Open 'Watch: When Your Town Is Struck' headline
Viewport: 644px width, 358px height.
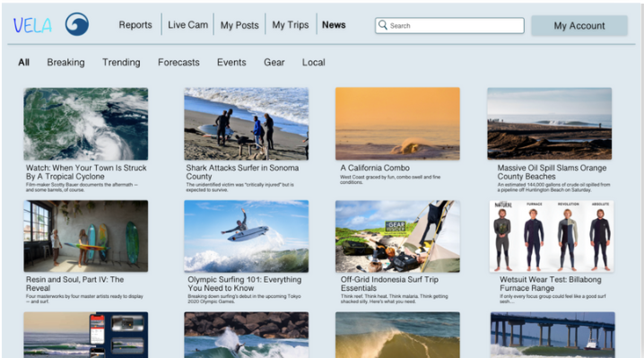click(86, 172)
